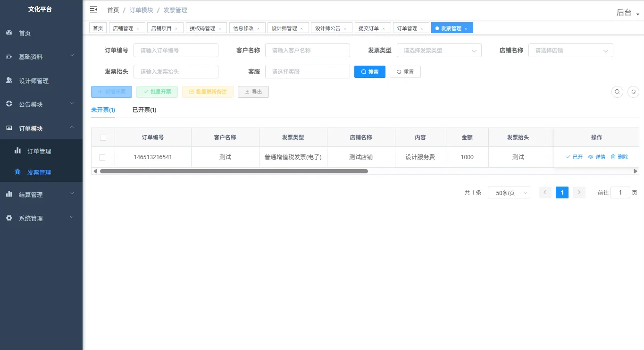Refresh the list with the reload icon
644x350 pixels.
click(633, 92)
